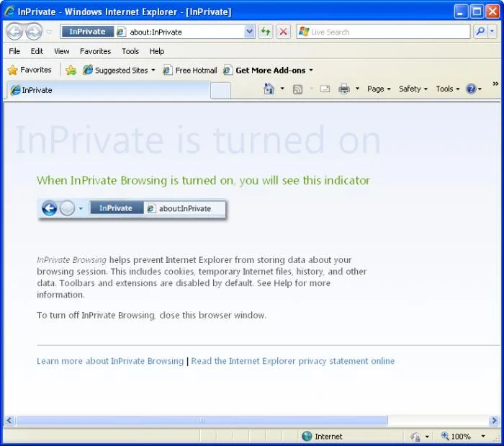Click the scroll right arrow
Image resolution: width=504 pixels, height=446 pixels.
point(494,420)
